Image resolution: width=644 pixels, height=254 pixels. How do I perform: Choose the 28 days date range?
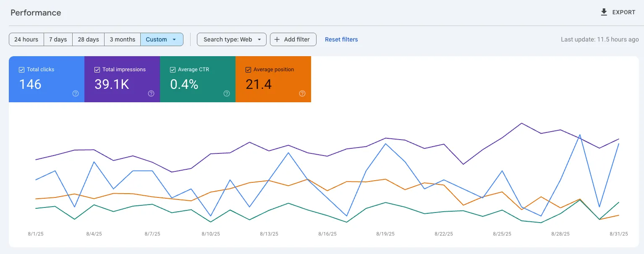coord(89,39)
